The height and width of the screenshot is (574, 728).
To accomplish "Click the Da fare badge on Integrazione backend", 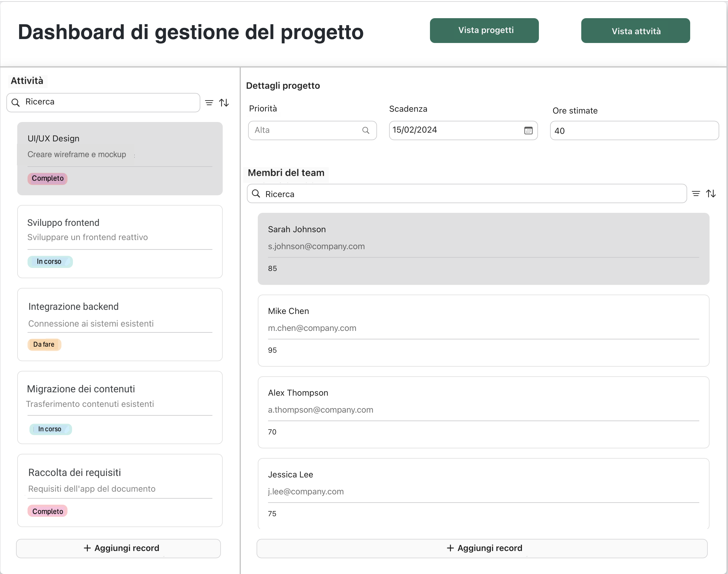I will (x=44, y=345).
